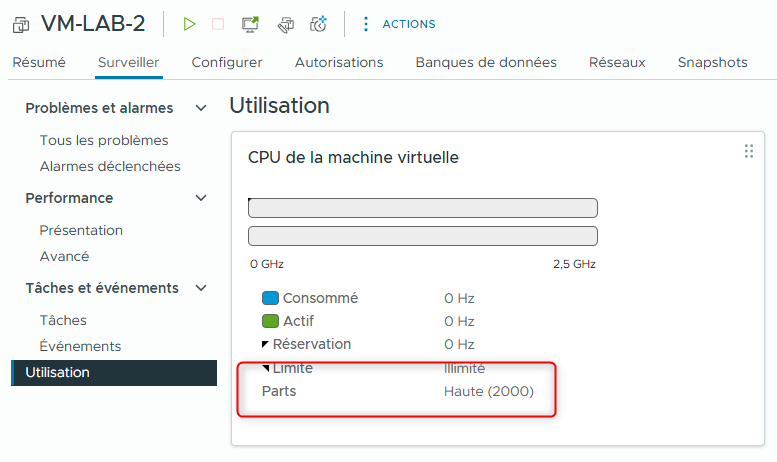Collapse the Problèmes et alarmes section
The width and height of the screenshot is (777, 462).
pos(201,108)
